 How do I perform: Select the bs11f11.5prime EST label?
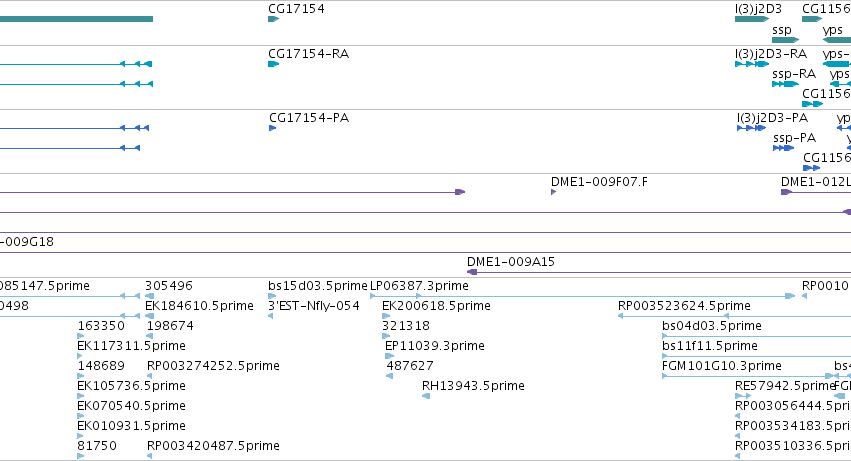pyautogui.click(x=709, y=346)
